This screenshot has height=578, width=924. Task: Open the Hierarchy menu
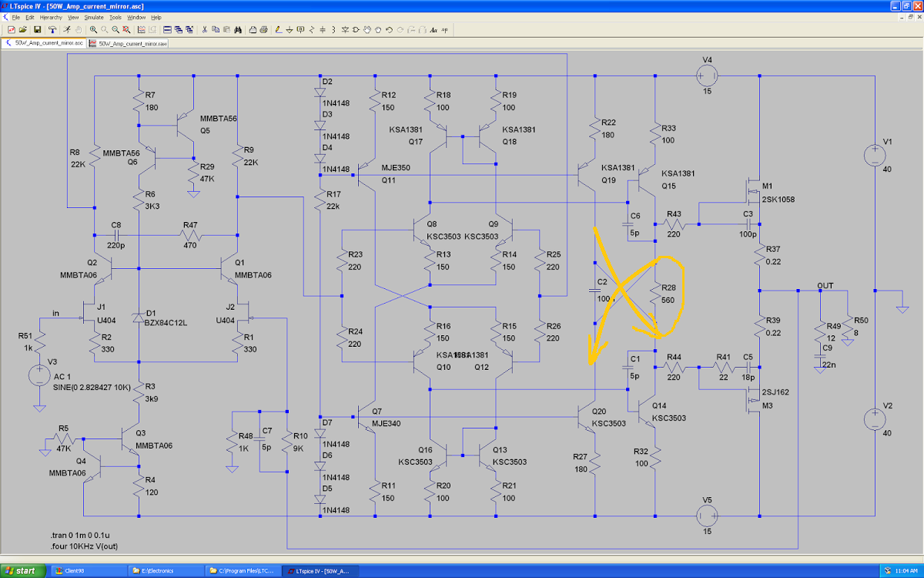[52, 17]
